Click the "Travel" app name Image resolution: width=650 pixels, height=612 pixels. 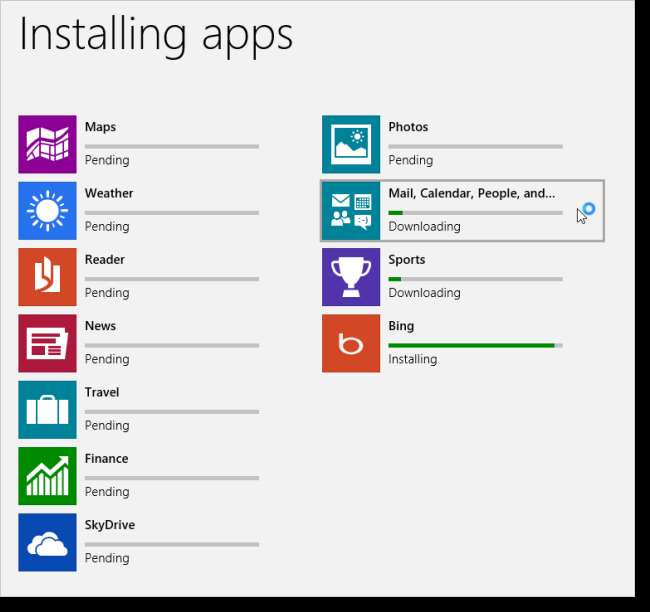pyautogui.click(x=102, y=392)
